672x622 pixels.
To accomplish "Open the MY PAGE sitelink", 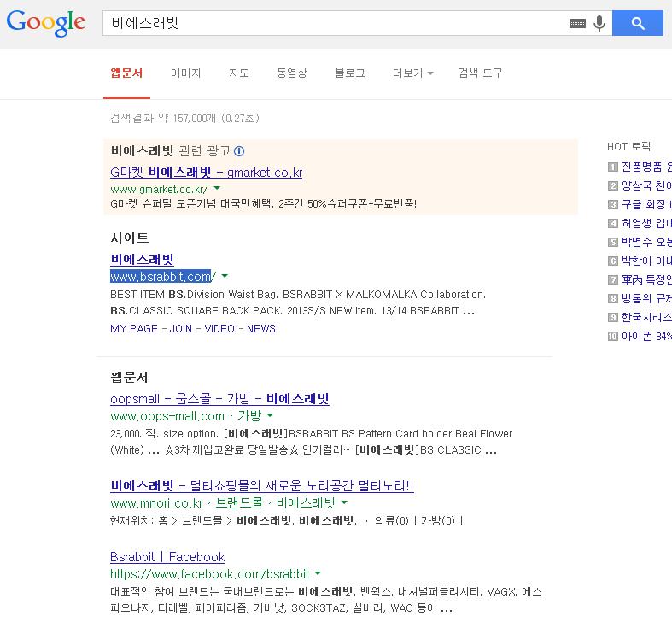I will point(134,329).
